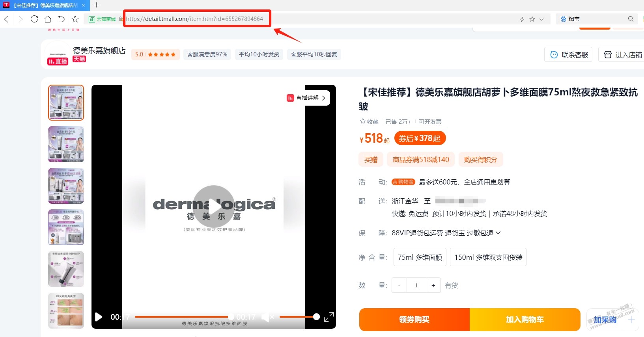Image resolution: width=644 pixels, height=337 pixels.
Task: Click the 购物金 activity badge
Action: point(403,182)
